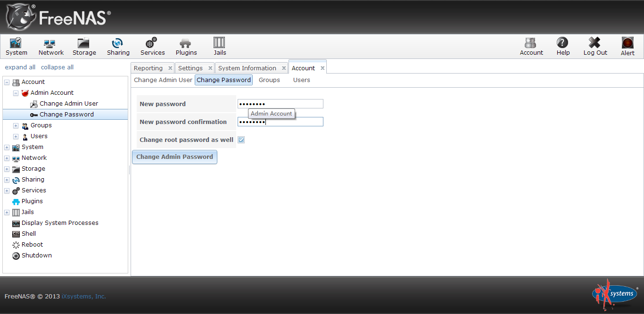This screenshot has height=314, width=644.
Task: Switch to the System Information tab
Action: pos(247,68)
